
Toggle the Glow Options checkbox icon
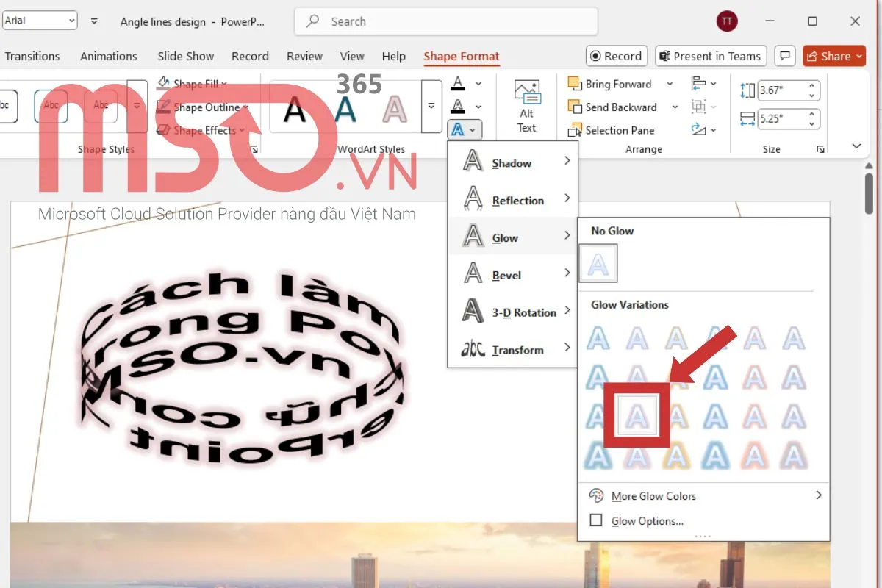597,521
